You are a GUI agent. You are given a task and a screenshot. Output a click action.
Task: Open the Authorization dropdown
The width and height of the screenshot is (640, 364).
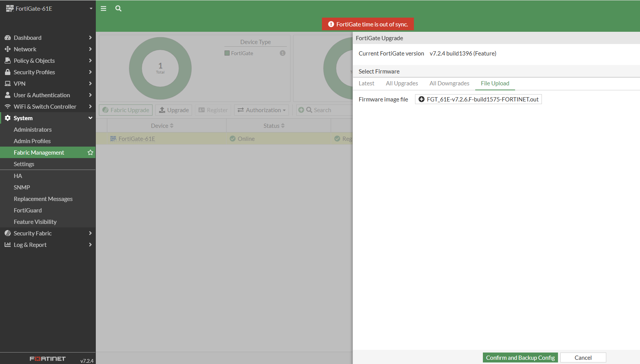tap(261, 110)
